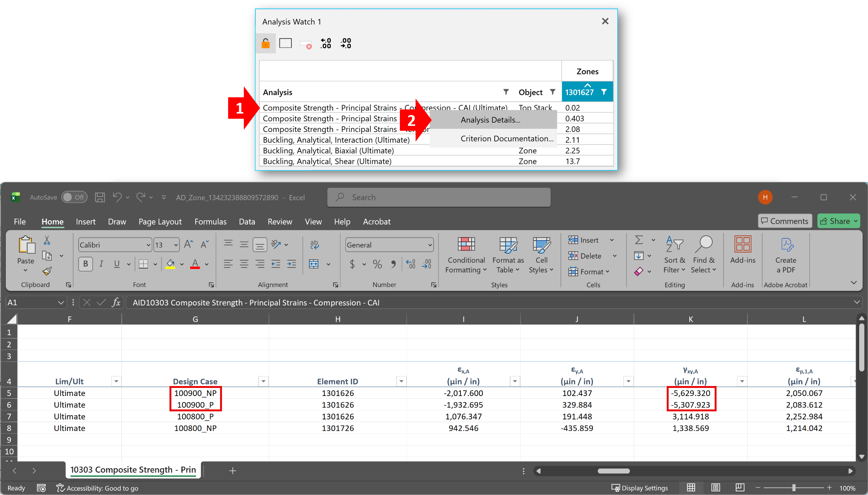Click Merge & Center icon
This screenshot has width=868, height=495.
point(314,264)
